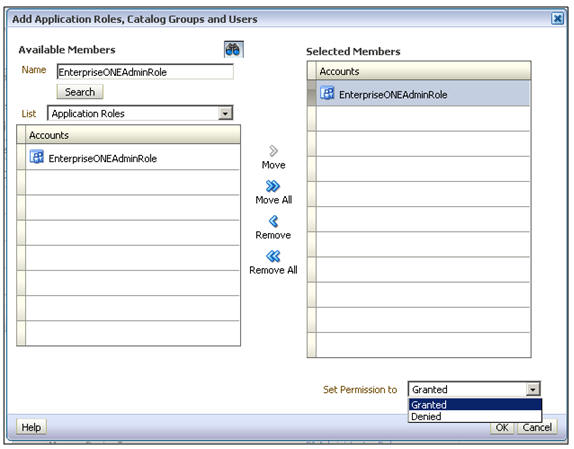The image size is (574, 449).
Task: Click row selector of available EnterpriseONEAdminRole
Action: pyautogui.click(x=21, y=157)
